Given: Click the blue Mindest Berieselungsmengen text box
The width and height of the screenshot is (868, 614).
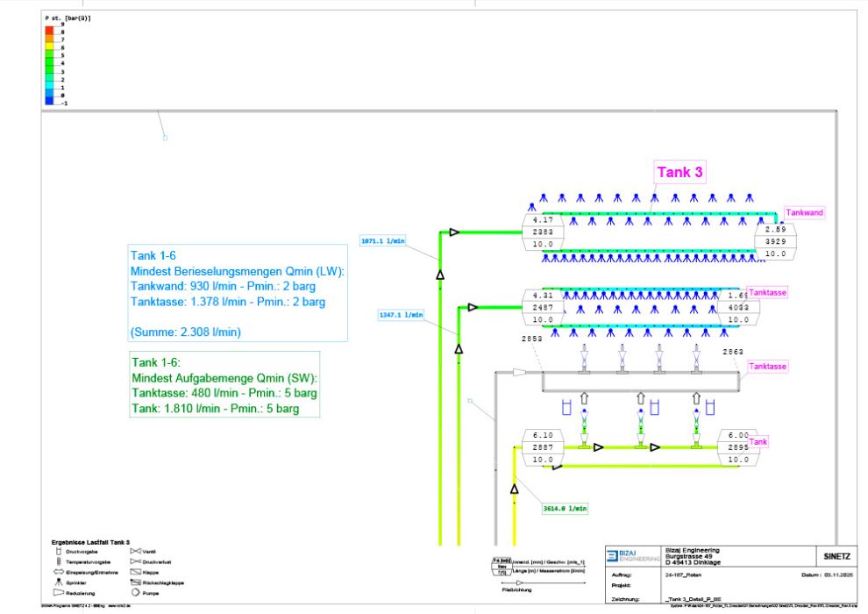Looking at the screenshot, I should (238, 293).
